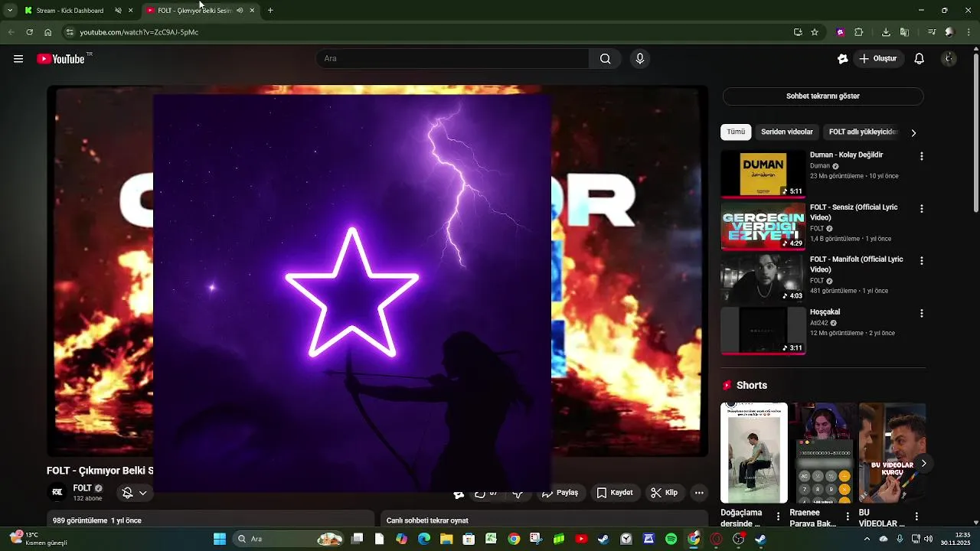Open options for Rraenee short

pyautogui.click(x=848, y=517)
